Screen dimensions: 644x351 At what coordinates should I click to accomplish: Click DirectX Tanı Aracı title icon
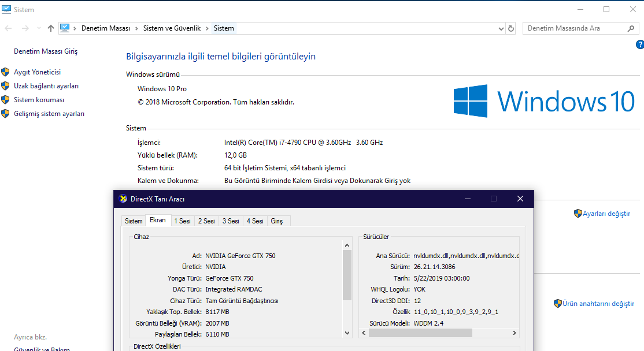coord(123,199)
